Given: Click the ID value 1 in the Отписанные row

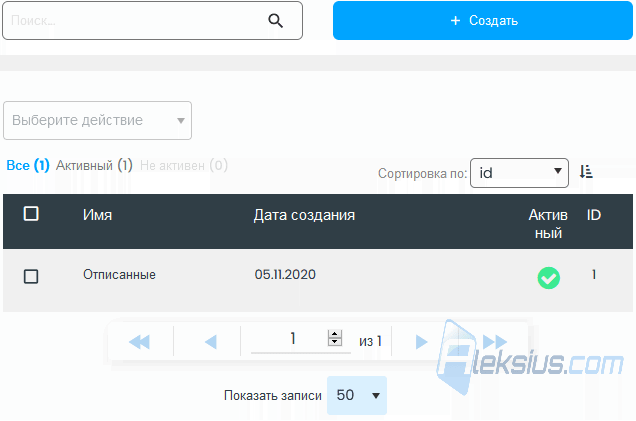Looking at the screenshot, I should click(594, 275).
